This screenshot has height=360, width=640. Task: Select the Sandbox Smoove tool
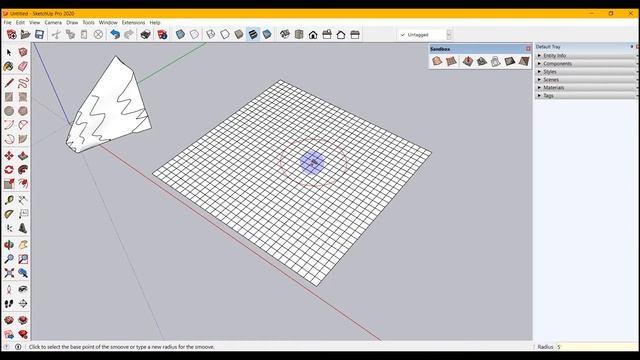pos(467,61)
